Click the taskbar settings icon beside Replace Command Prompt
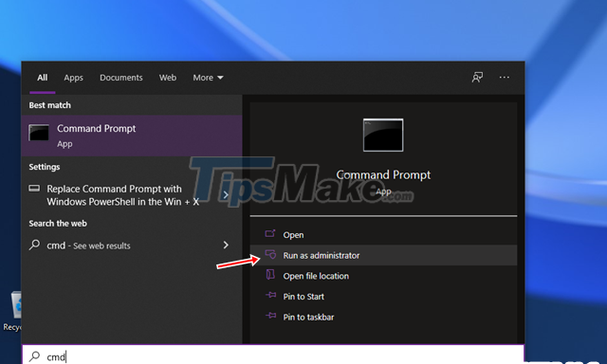Screen dimensions: 607x364 click(x=34, y=189)
